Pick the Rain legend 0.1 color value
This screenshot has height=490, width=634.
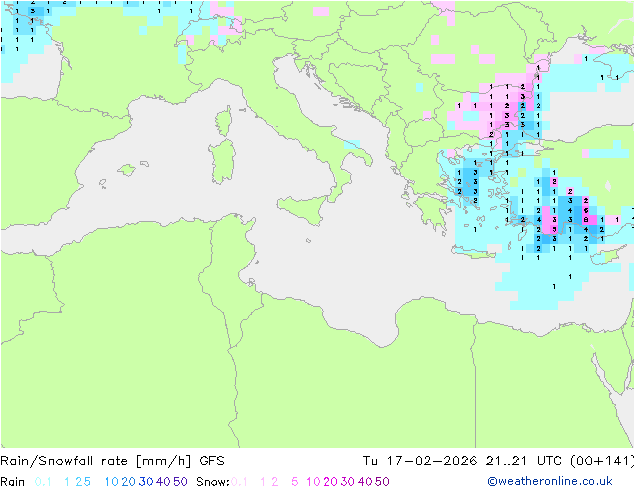43,482
